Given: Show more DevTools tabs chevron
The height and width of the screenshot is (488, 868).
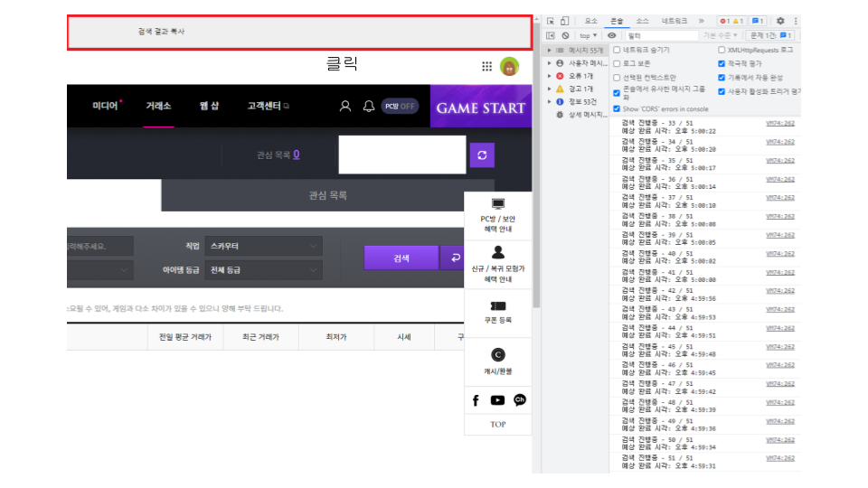Looking at the screenshot, I should (702, 21).
